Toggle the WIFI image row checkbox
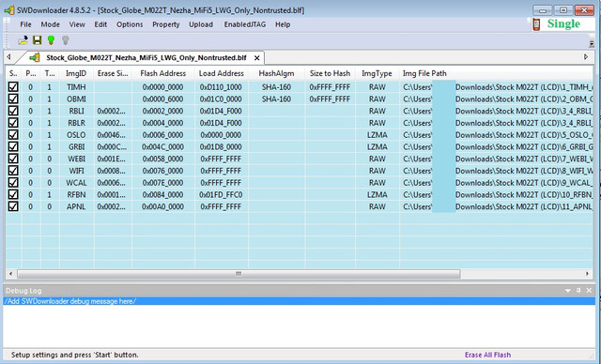601x364 pixels. coord(13,171)
